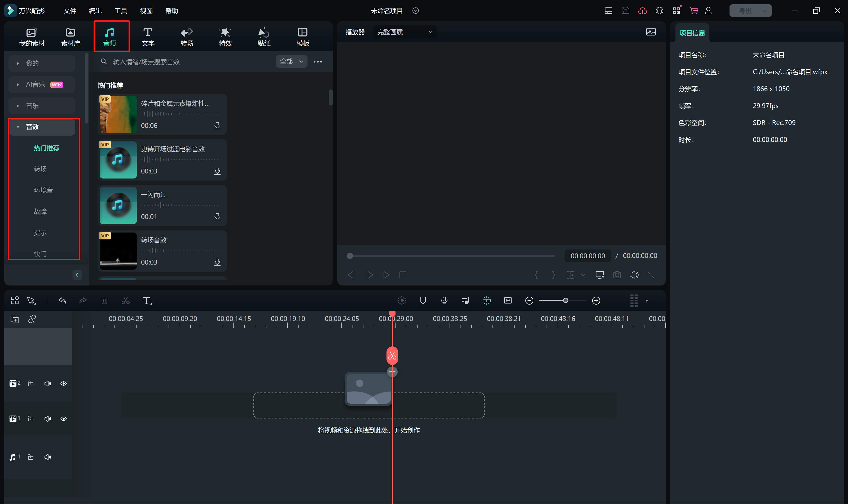Mute audio track 1 speaker icon
This screenshot has height=504, width=848.
[48, 457]
